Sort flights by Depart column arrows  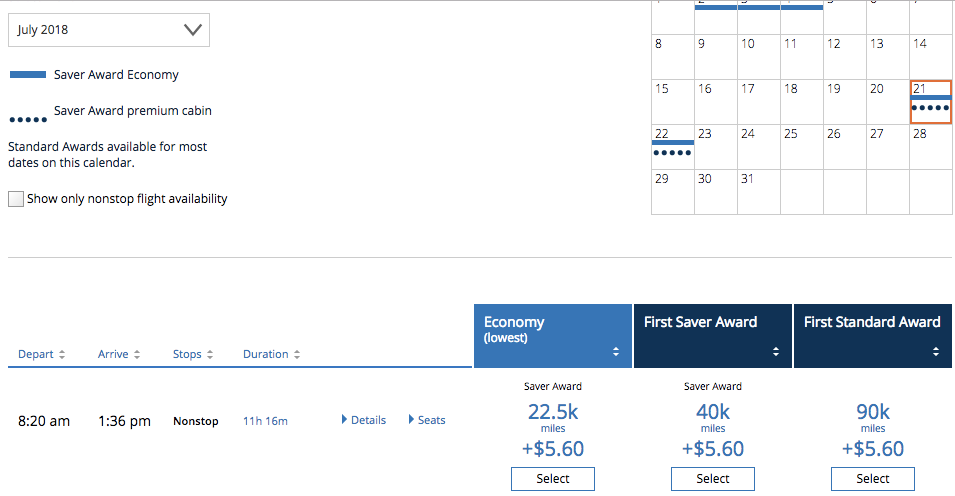pyautogui.click(x=63, y=355)
